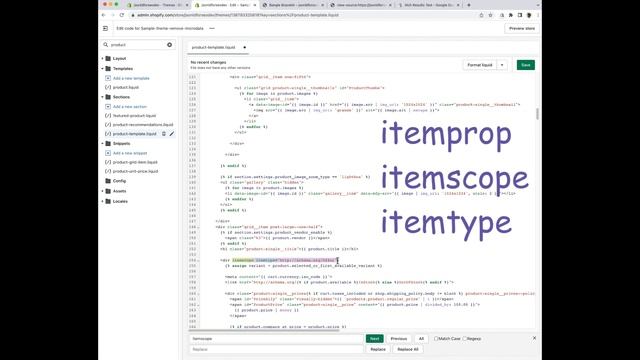Click the All search button
Viewport: 640px width, 360px height.
coord(421,339)
